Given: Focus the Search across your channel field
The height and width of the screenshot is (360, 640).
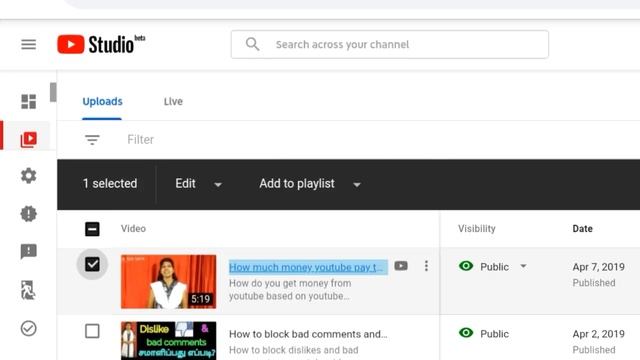Looking at the screenshot, I should (389, 44).
